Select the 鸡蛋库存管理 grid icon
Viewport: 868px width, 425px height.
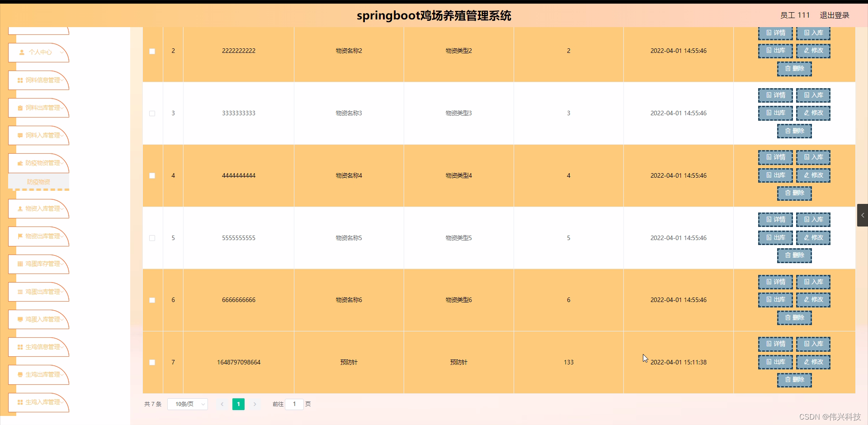tap(19, 264)
